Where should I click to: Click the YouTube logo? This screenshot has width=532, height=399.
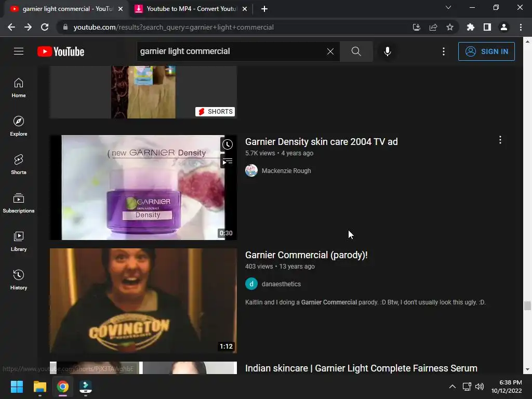61,51
